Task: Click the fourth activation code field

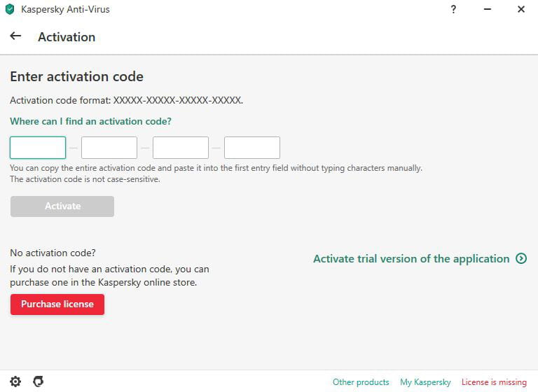Action: click(252, 148)
